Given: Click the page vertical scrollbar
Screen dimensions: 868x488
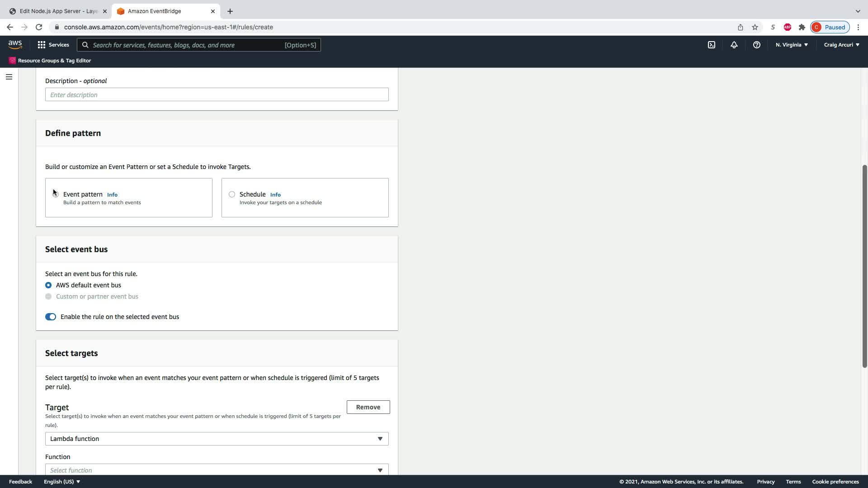Looking at the screenshot, I should (864, 267).
